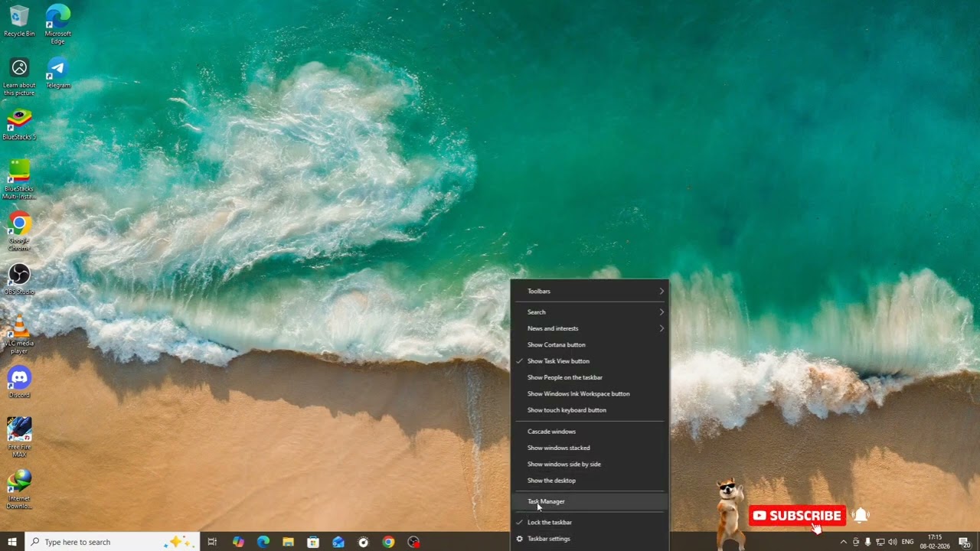Select the BlueStacks 5 desktop icon
The width and height of the screenshot is (980, 551).
coord(19,124)
